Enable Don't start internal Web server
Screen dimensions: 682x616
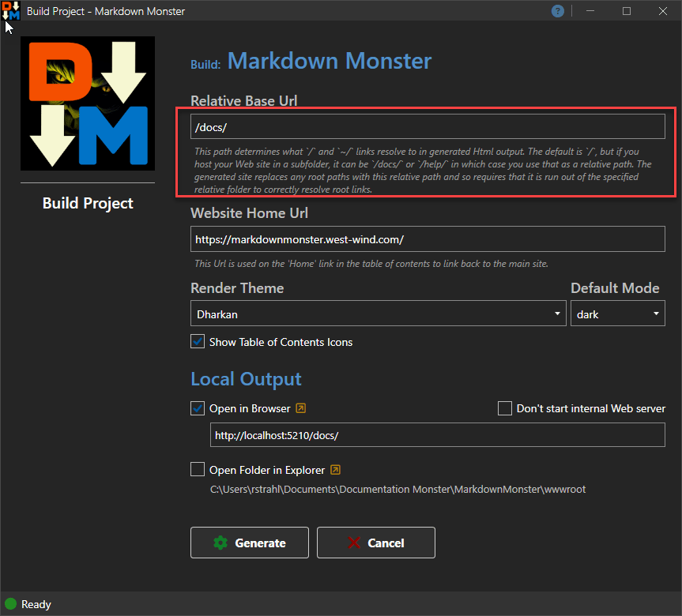(x=505, y=408)
